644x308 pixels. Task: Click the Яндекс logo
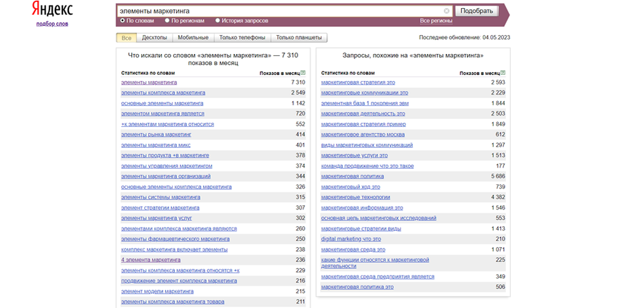click(x=52, y=9)
